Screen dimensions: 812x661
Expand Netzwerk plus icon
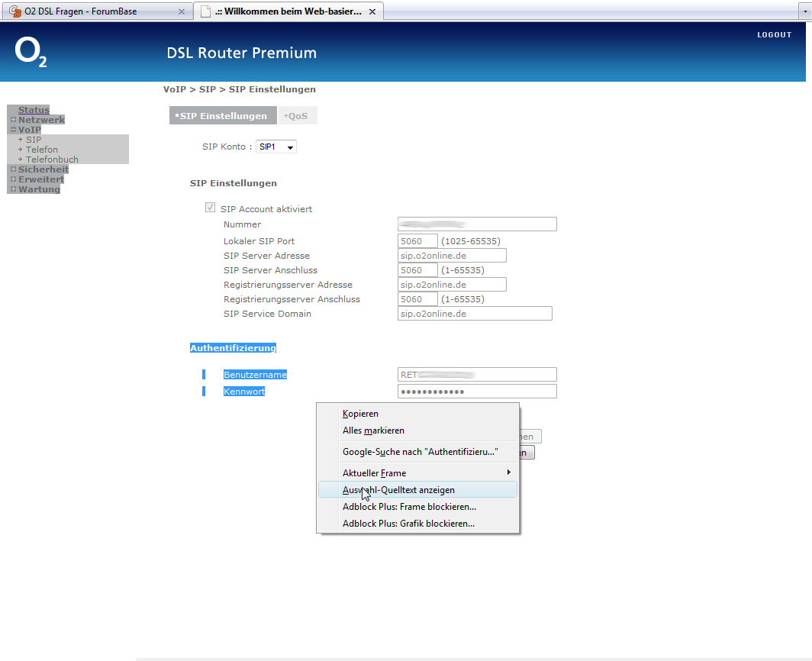(14, 120)
